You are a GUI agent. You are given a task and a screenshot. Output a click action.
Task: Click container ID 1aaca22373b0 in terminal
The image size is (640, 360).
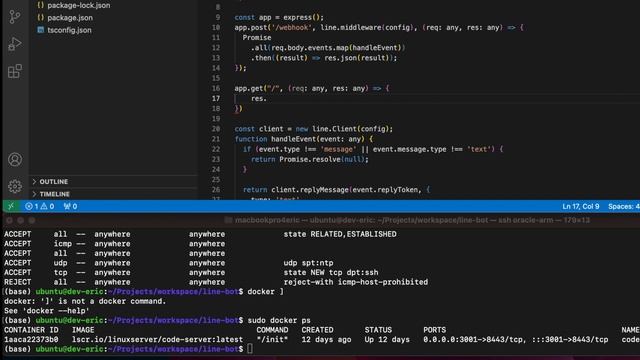(x=31, y=339)
